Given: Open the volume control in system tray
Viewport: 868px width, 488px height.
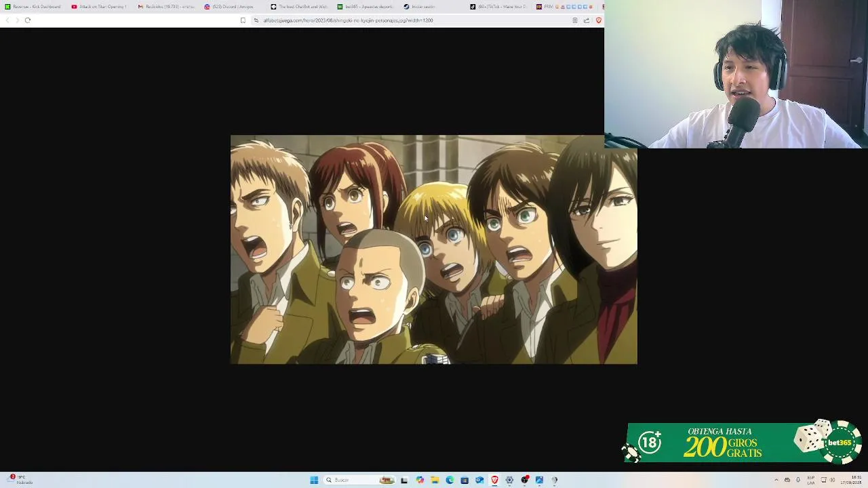Looking at the screenshot, I should (833, 480).
